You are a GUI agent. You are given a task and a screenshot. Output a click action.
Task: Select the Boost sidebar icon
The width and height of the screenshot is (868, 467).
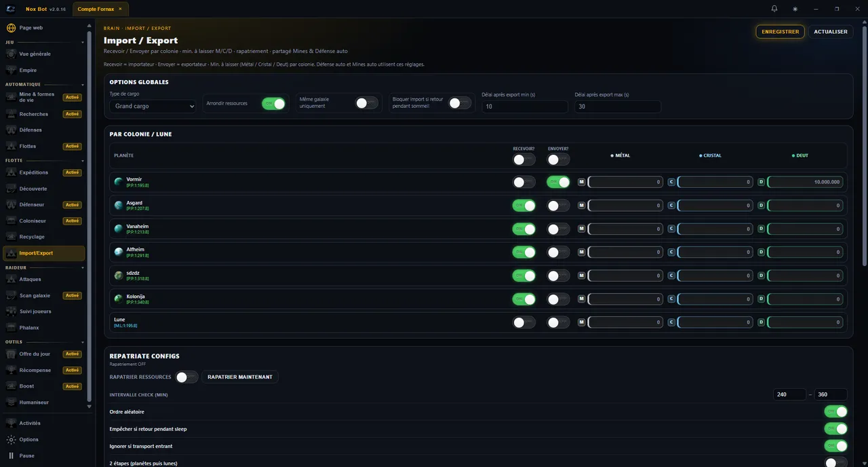pyautogui.click(x=11, y=386)
